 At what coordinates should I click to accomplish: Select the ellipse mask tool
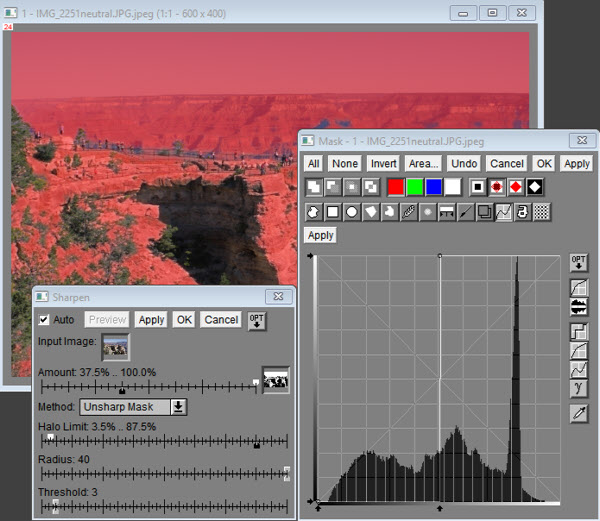[352, 211]
